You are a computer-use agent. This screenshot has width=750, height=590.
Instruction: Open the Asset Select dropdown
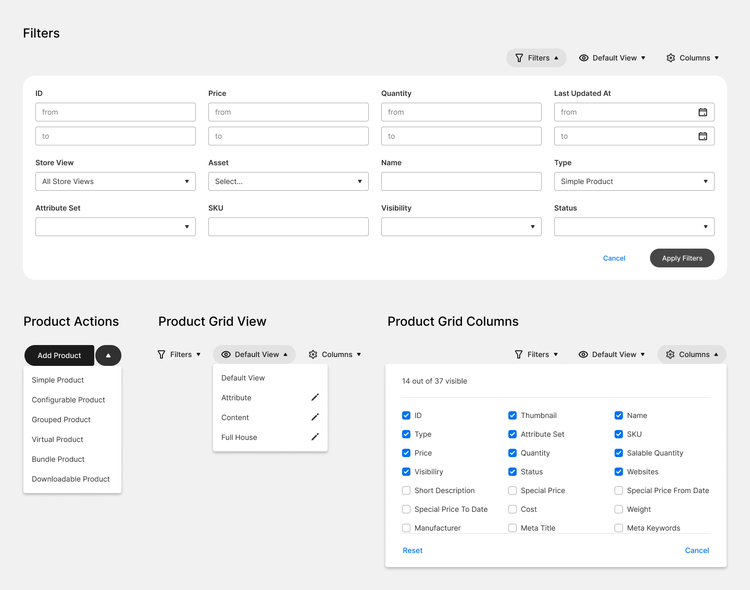(x=288, y=181)
